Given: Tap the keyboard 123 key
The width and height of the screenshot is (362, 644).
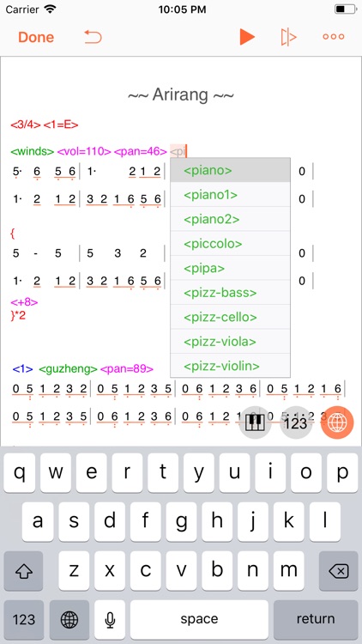Looking at the screenshot, I should pyautogui.click(x=23, y=619).
